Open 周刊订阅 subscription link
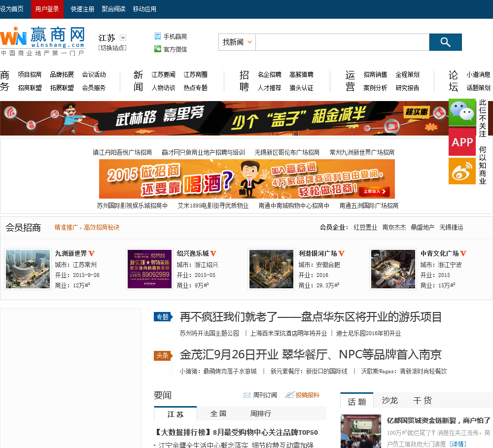The image size is (493, 448). point(265,395)
